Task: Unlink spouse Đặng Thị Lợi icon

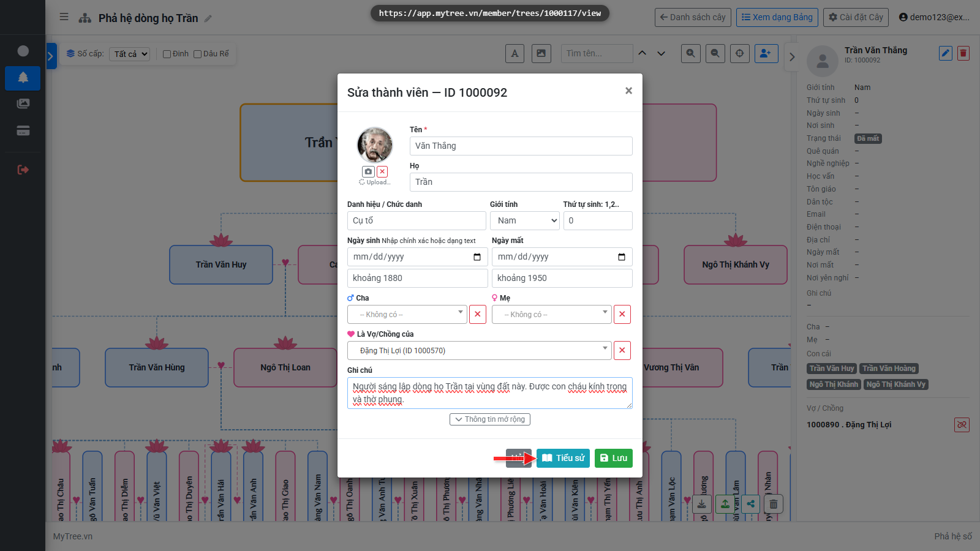Action: click(962, 424)
